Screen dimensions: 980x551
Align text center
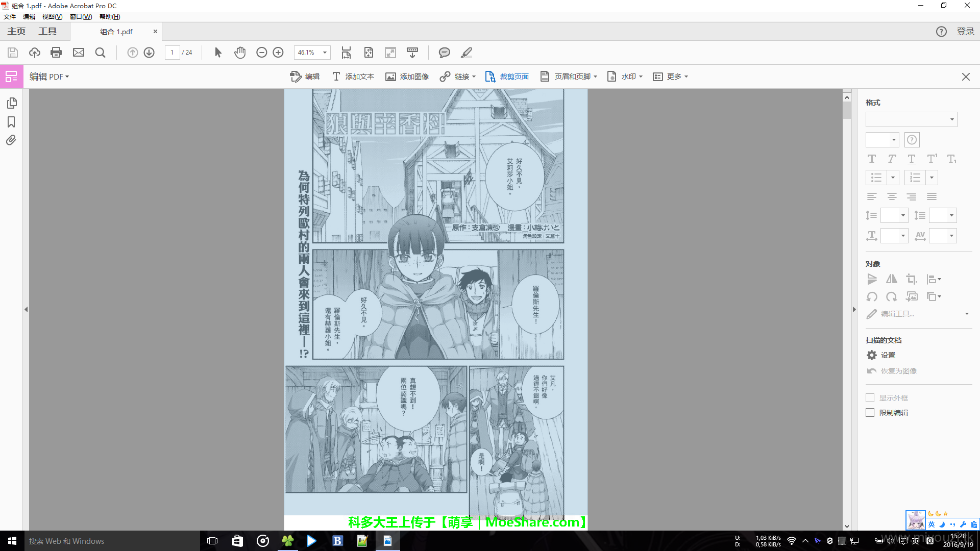point(892,196)
